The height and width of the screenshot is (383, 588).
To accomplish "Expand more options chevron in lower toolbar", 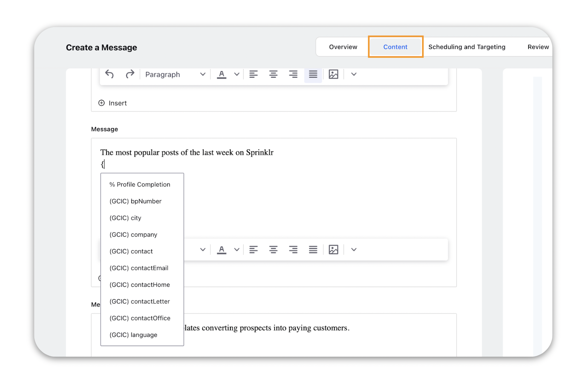I will (354, 250).
